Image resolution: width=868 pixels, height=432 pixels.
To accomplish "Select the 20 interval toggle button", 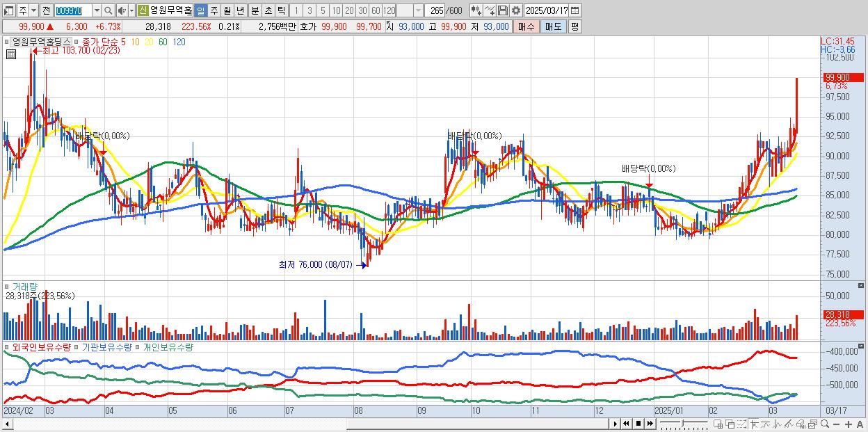I will point(349,10).
